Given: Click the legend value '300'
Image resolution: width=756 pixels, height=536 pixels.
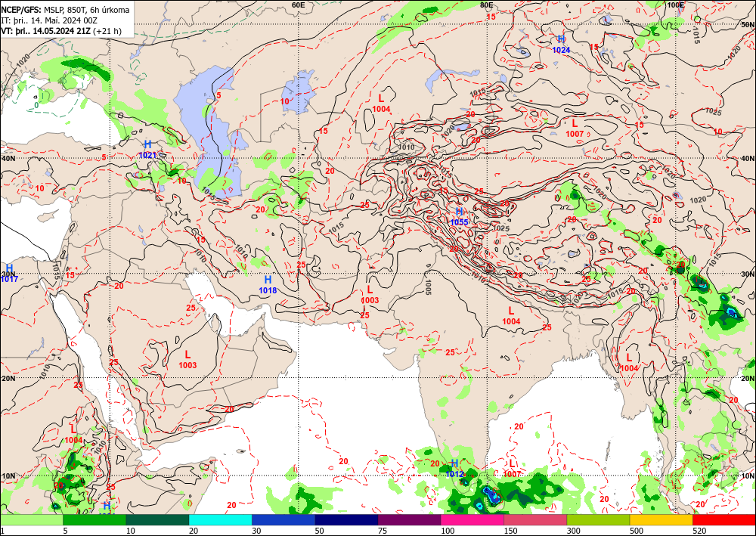Looking at the screenshot, I should click(573, 531).
